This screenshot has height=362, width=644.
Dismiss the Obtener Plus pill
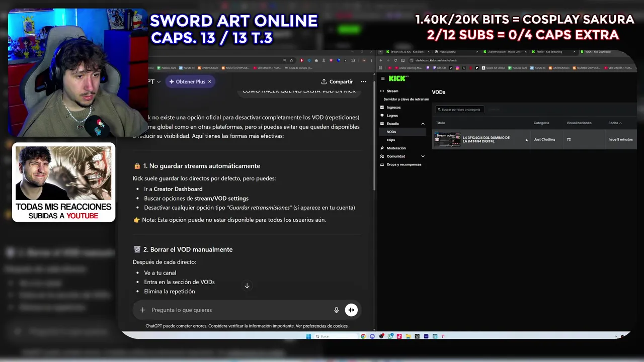(x=209, y=81)
